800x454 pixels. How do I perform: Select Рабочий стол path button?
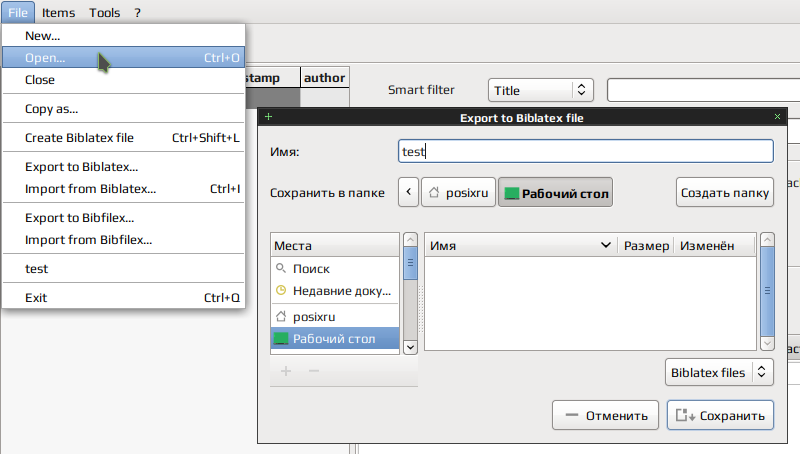pyautogui.click(x=555, y=192)
